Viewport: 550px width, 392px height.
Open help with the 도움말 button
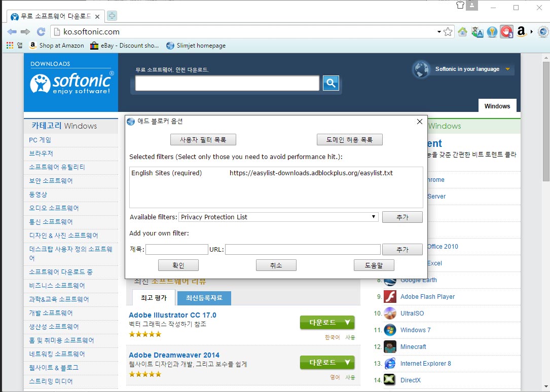(x=374, y=265)
